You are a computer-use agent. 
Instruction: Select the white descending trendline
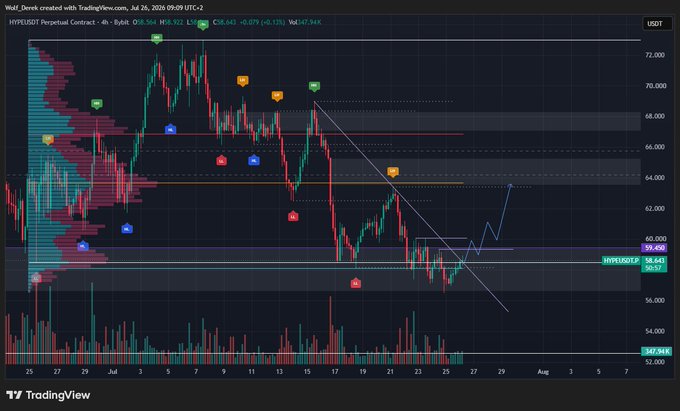point(411,206)
